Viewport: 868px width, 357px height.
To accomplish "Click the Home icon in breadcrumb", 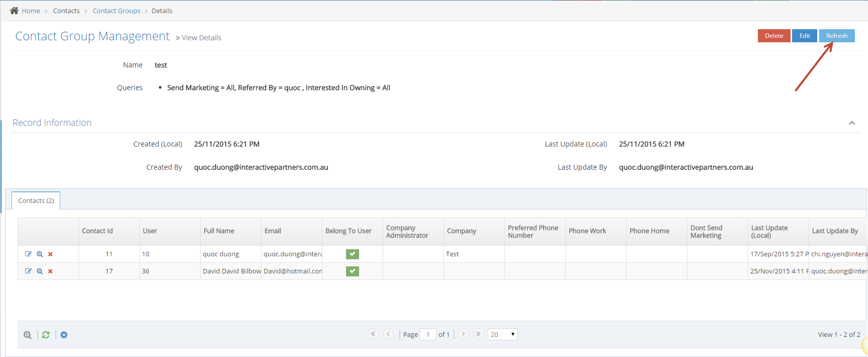I will click(x=14, y=11).
